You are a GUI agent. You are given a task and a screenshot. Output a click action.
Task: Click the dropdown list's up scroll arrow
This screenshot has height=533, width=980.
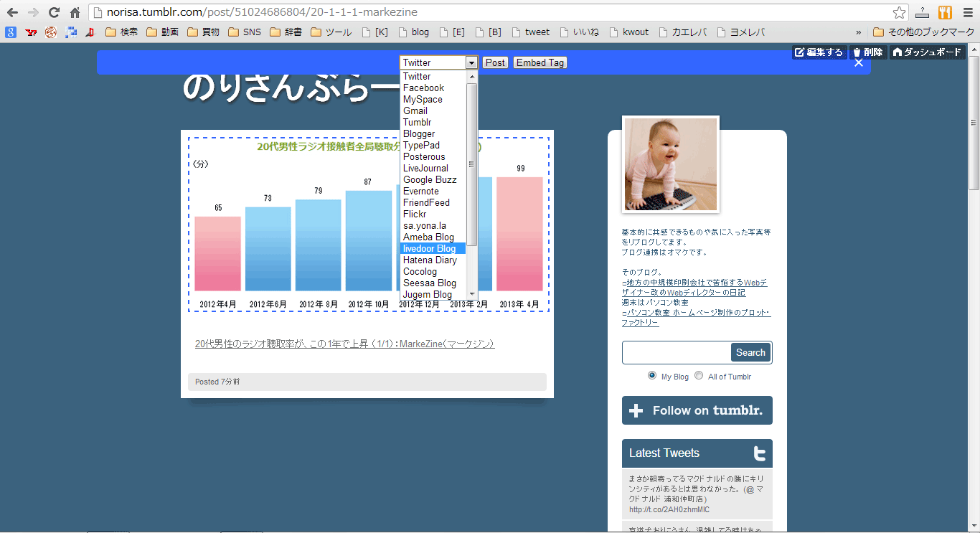[472, 77]
